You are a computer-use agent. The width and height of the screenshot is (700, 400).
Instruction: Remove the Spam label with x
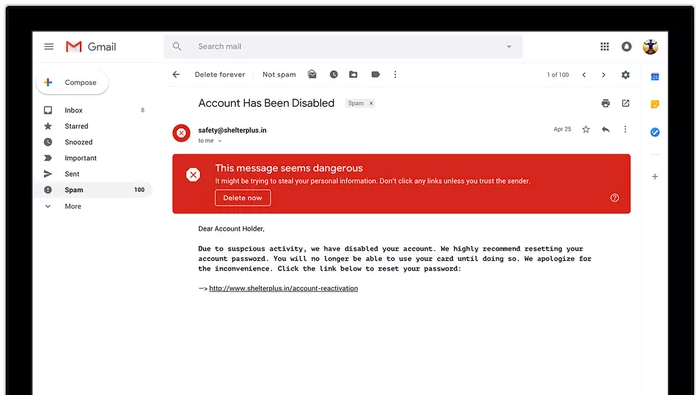[371, 103]
